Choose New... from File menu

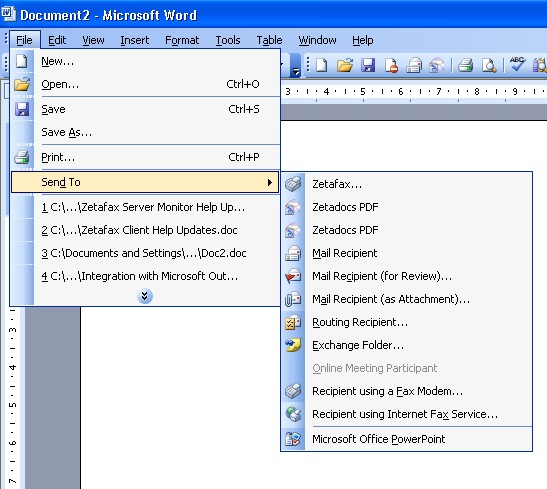click(x=145, y=61)
